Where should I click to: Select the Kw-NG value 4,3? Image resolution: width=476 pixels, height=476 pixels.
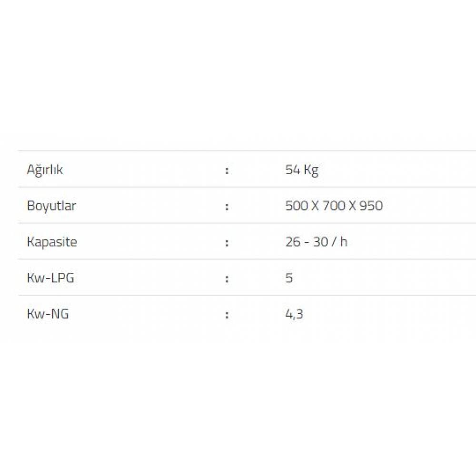click(x=294, y=314)
